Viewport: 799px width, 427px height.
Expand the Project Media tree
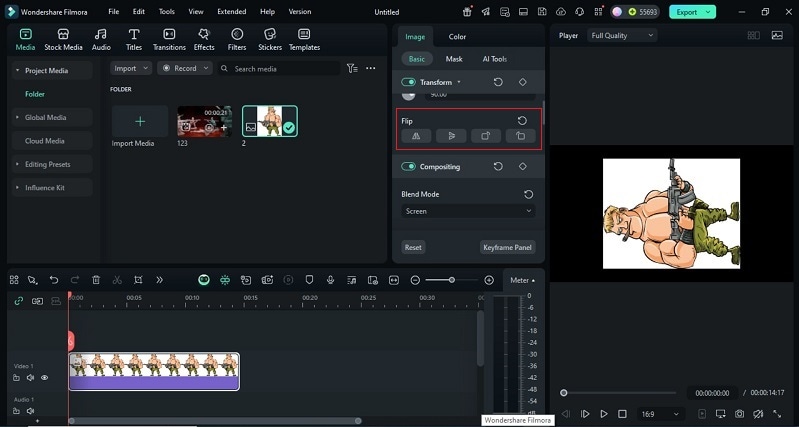pos(17,70)
